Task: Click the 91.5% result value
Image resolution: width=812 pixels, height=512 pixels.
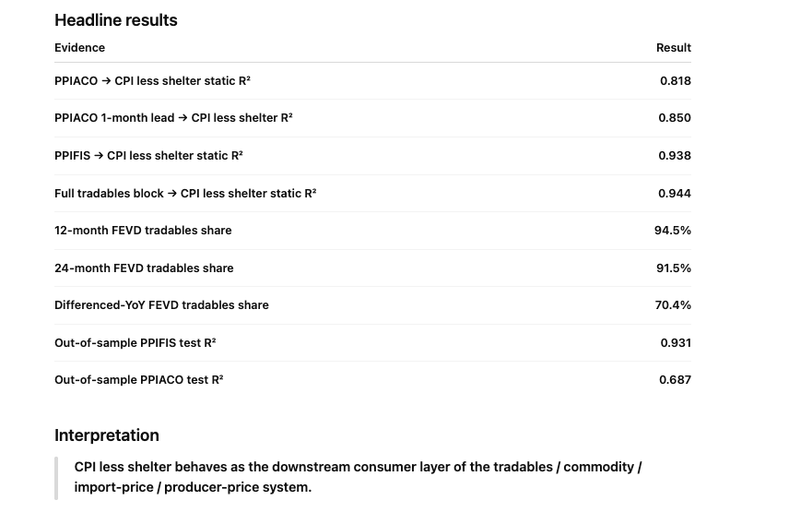Action: click(673, 268)
